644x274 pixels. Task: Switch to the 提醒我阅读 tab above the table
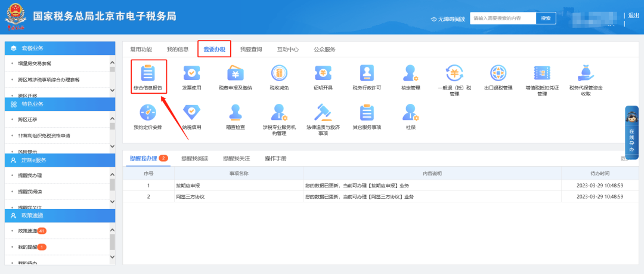194,158
